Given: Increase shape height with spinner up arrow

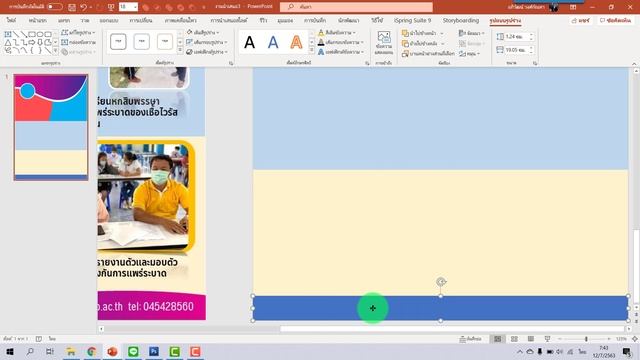Looking at the screenshot, I should coord(531,35).
